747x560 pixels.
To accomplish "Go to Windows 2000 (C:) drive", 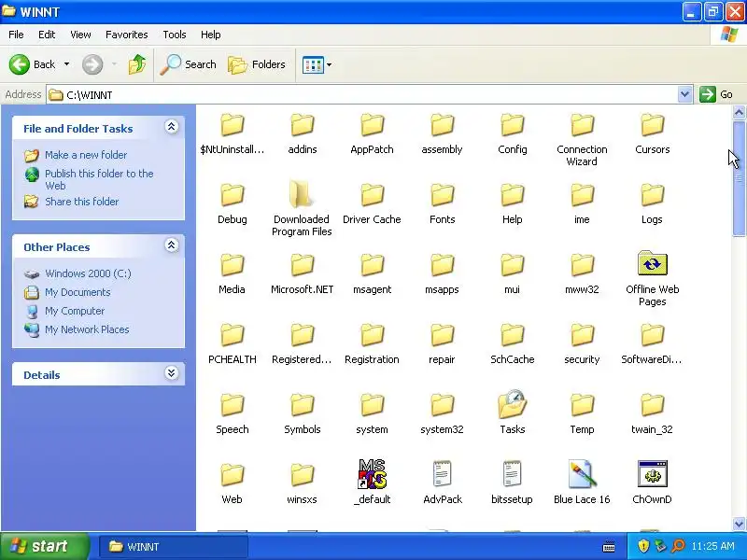I will point(88,273).
